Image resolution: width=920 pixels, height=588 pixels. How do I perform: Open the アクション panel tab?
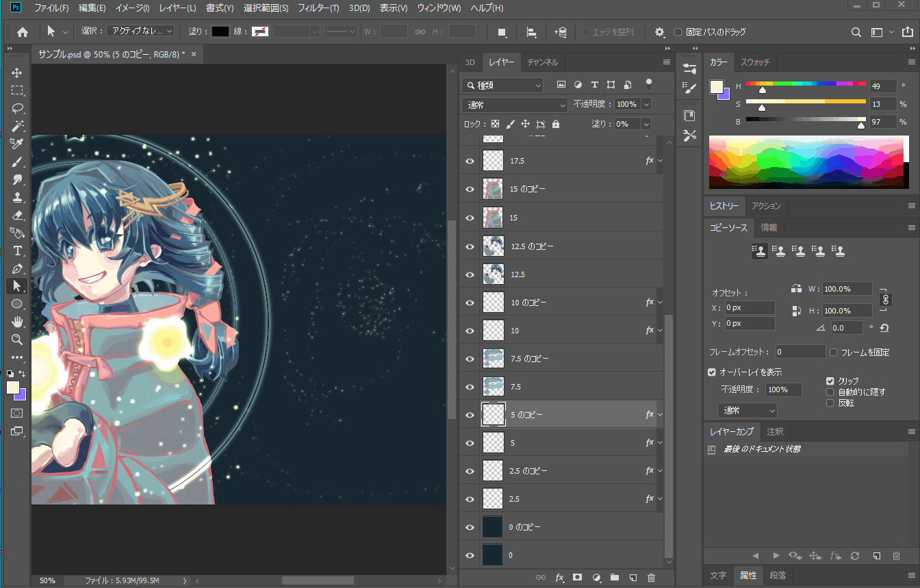(765, 206)
